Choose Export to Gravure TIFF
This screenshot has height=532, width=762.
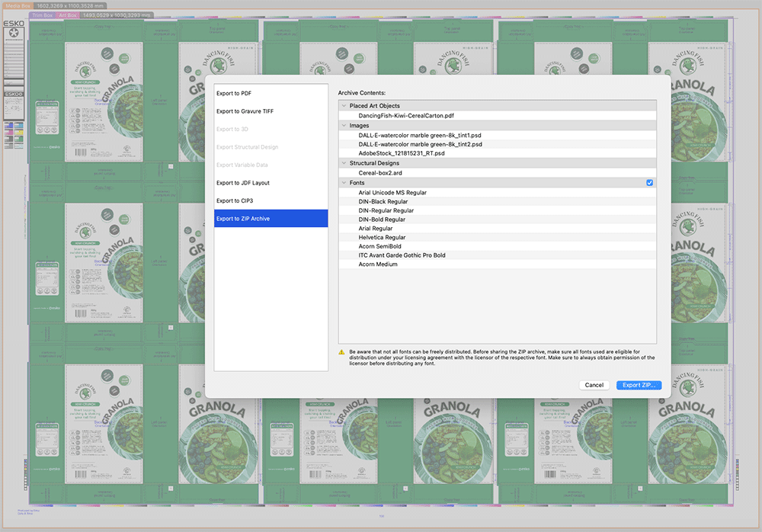click(245, 111)
